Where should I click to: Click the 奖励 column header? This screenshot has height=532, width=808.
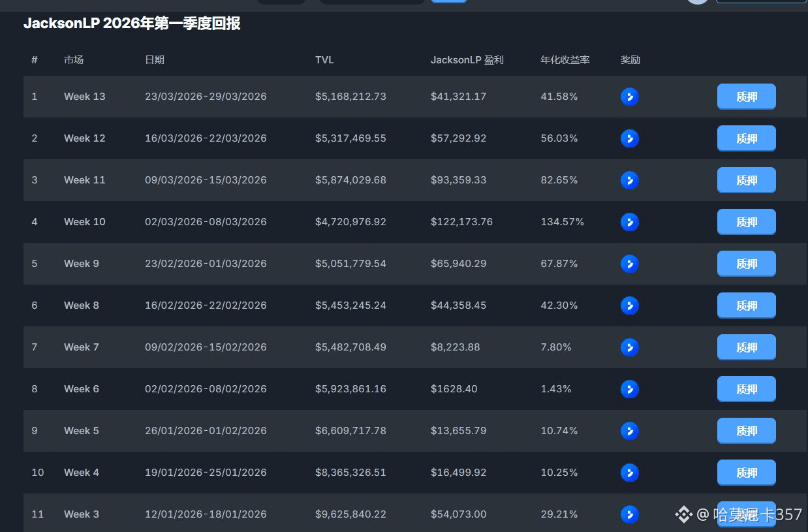tap(630, 60)
